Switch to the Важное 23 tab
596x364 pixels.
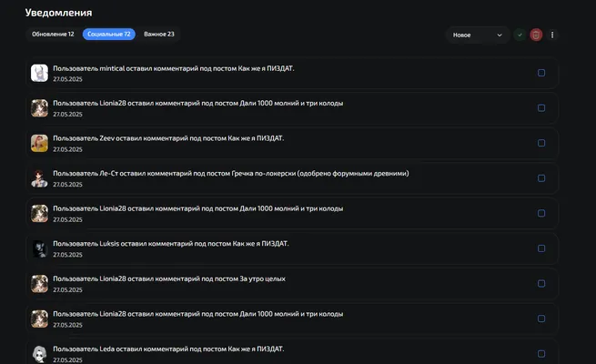tap(159, 35)
